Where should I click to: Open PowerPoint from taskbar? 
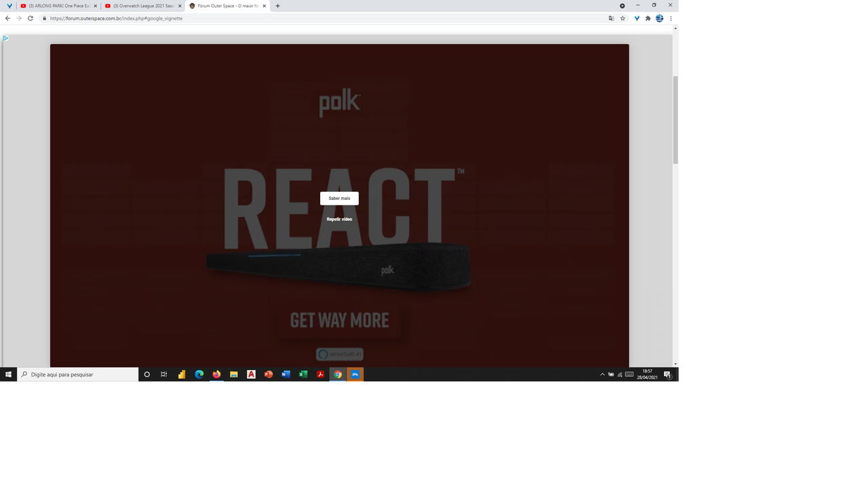pyautogui.click(x=269, y=374)
